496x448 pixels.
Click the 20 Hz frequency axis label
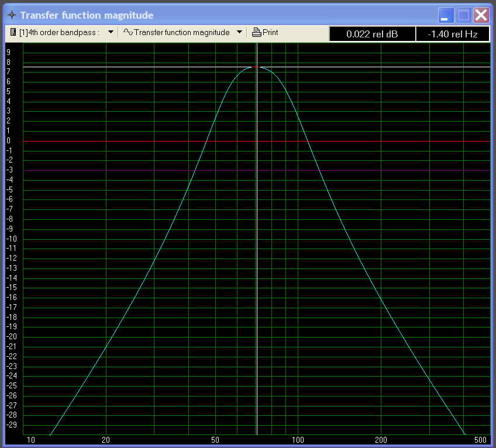(106, 440)
